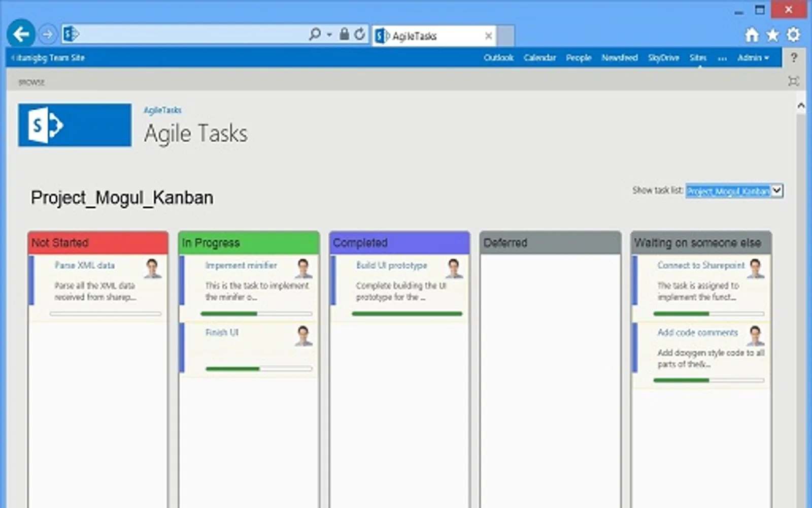Viewport: 812px width, 508px height.
Task: Open Sites from the top navigation
Action: (x=698, y=58)
